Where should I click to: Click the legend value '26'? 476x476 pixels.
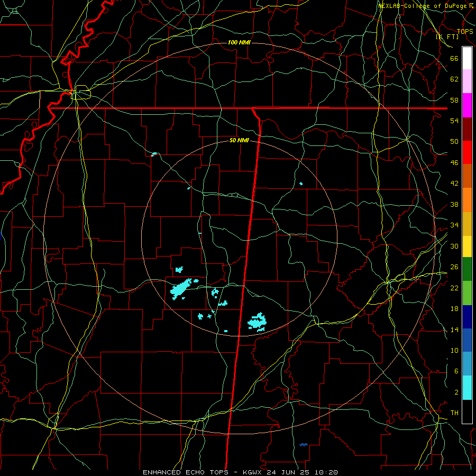click(x=454, y=267)
